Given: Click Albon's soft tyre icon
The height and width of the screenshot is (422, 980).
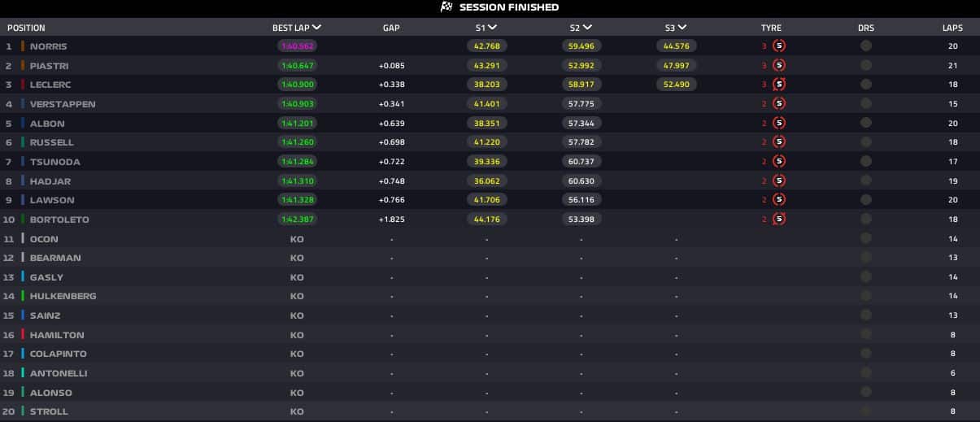Looking at the screenshot, I should (779, 123).
